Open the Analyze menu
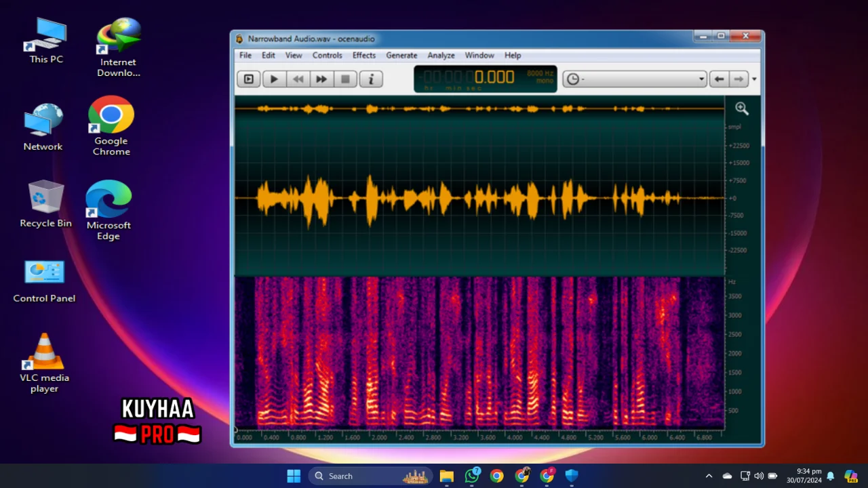Viewport: 868px width, 488px height. tap(441, 56)
